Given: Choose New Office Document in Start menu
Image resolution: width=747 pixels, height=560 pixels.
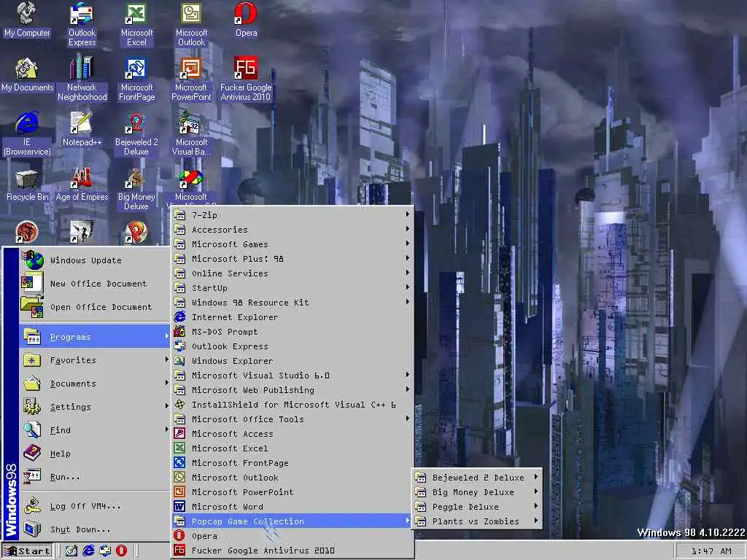Looking at the screenshot, I should (95, 284).
